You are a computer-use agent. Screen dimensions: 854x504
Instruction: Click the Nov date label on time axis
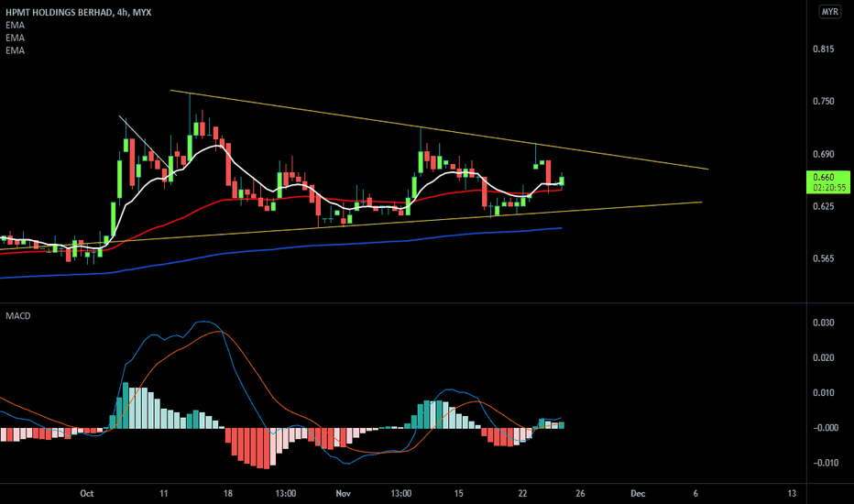(x=343, y=494)
